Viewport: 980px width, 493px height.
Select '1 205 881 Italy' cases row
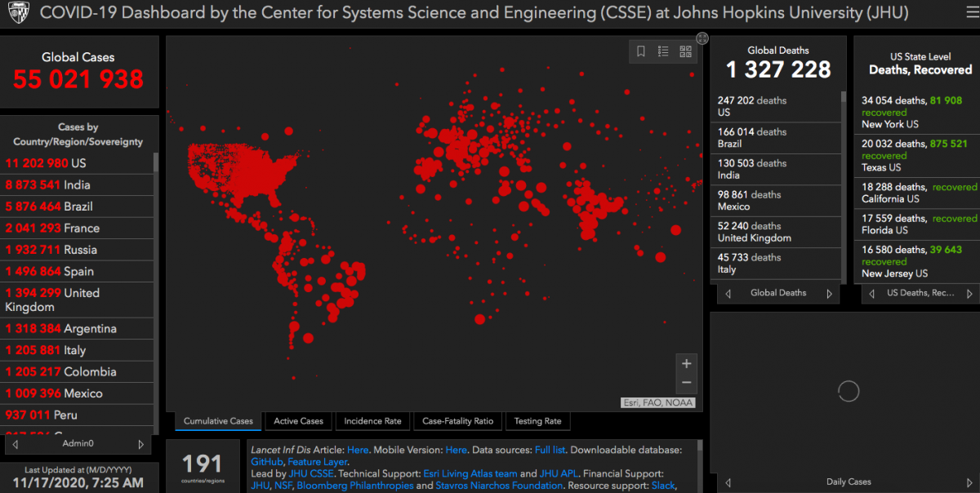(x=77, y=350)
